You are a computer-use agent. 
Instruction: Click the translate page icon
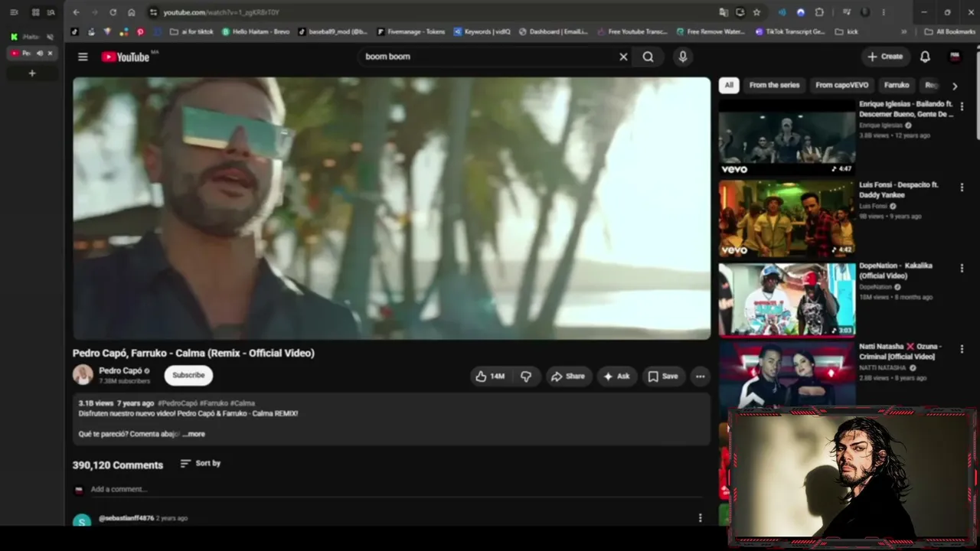(x=724, y=12)
